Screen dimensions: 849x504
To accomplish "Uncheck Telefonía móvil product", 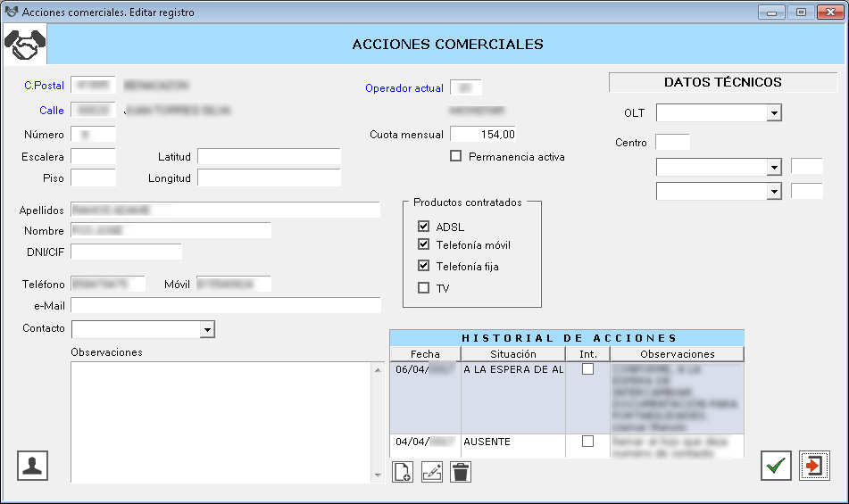I will pos(424,244).
